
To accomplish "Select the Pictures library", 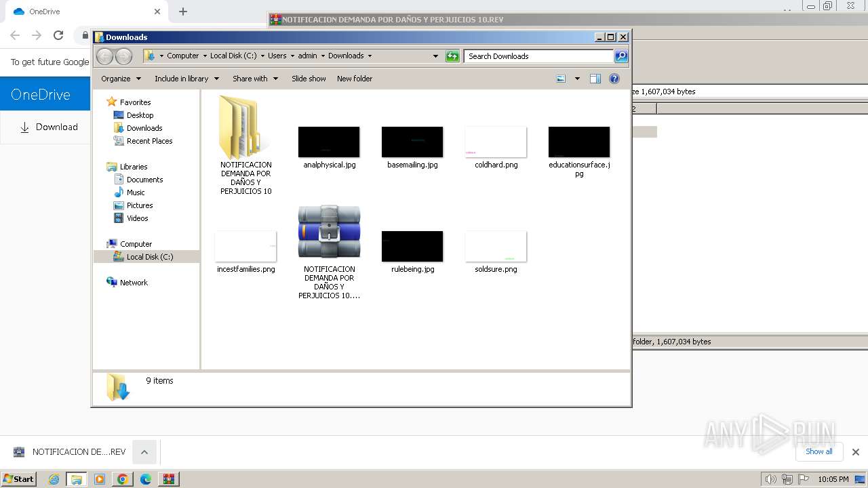I will (x=140, y=205).
